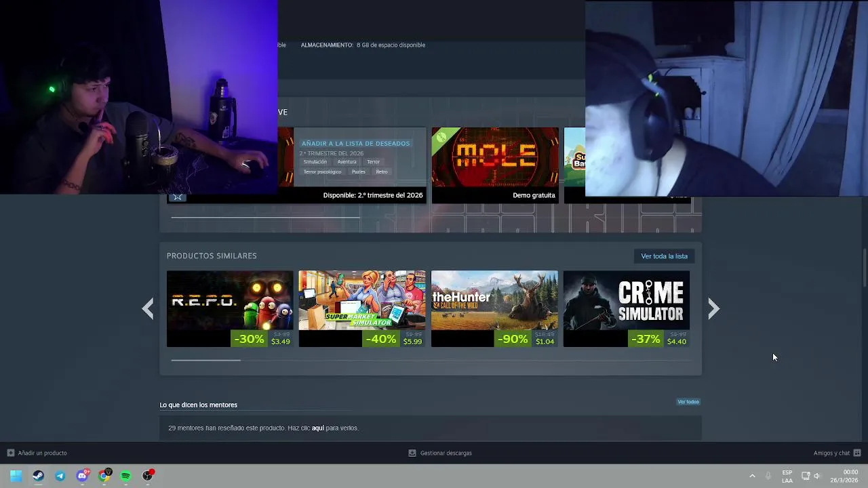Select the Retro tag
The height and width of the screenshot is (488, 868).
[382, 172]
